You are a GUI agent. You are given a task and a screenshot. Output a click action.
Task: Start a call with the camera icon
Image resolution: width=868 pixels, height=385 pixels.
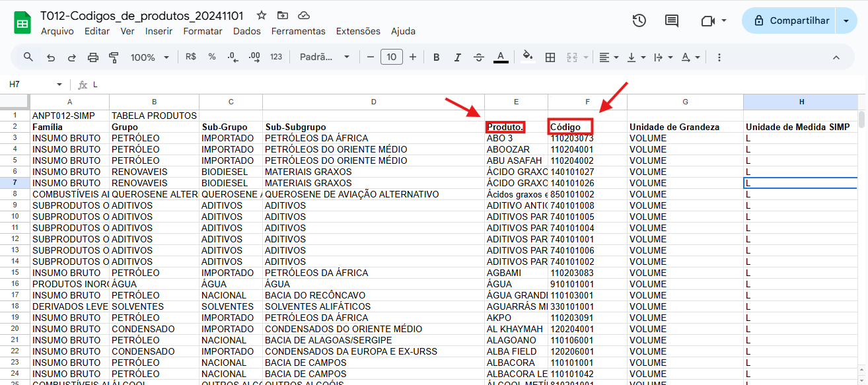pos(708,20)
